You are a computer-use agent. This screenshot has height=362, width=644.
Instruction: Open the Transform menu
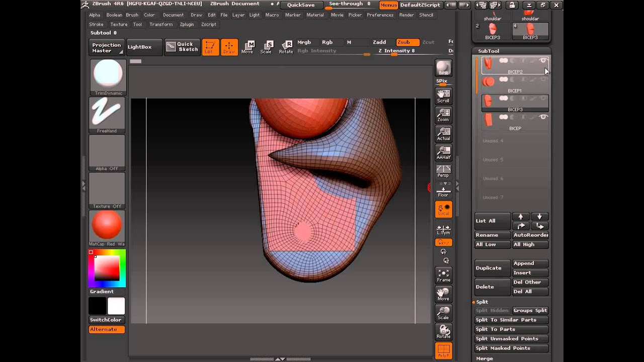(x=161, y=24)
